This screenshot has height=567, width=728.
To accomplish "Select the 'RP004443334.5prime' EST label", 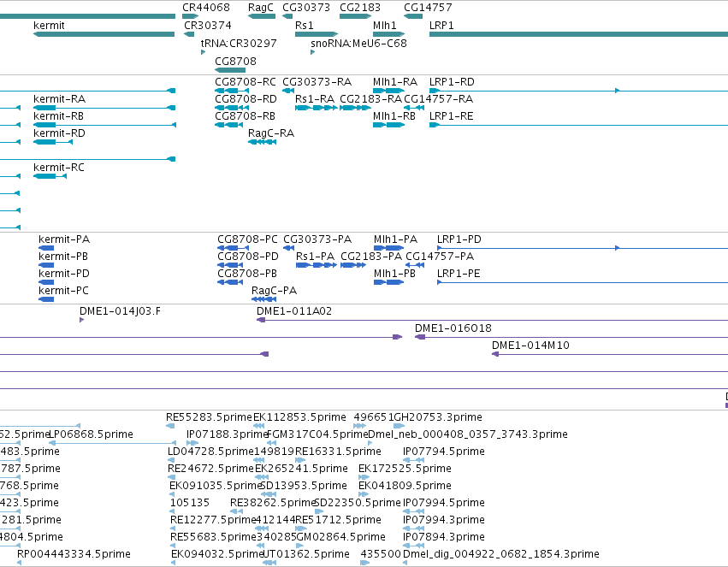I will click(74, 555).
